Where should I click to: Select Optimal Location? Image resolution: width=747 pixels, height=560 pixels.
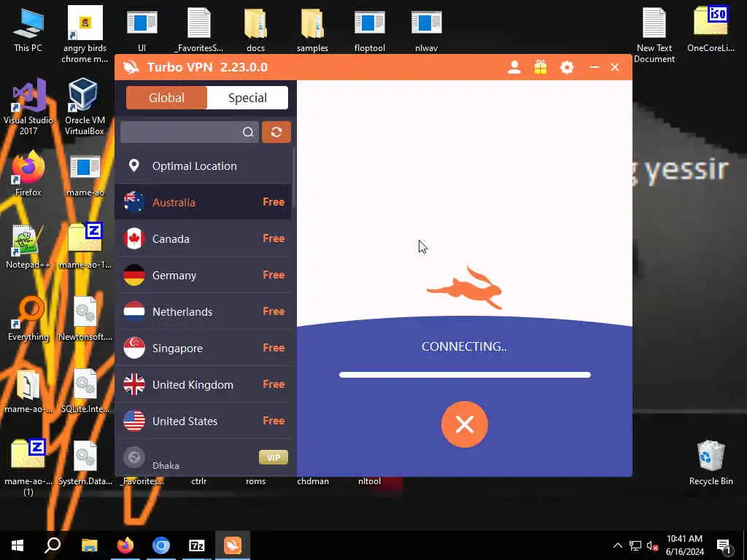(x=204, y=166)
